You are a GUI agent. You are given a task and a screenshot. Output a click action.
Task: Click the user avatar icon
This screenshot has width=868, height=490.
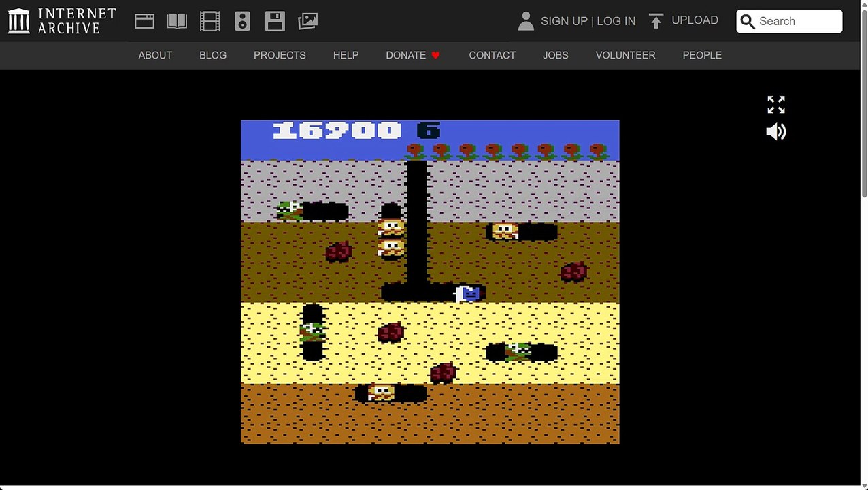coord(526,21)
